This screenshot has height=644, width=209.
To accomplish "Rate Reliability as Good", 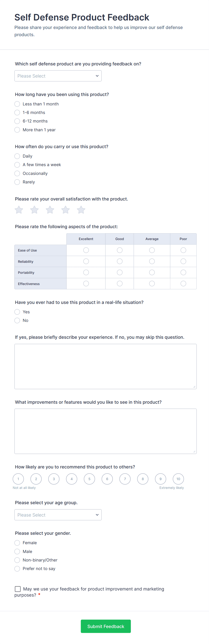I will pyautogui.click(x=120, y=261).
